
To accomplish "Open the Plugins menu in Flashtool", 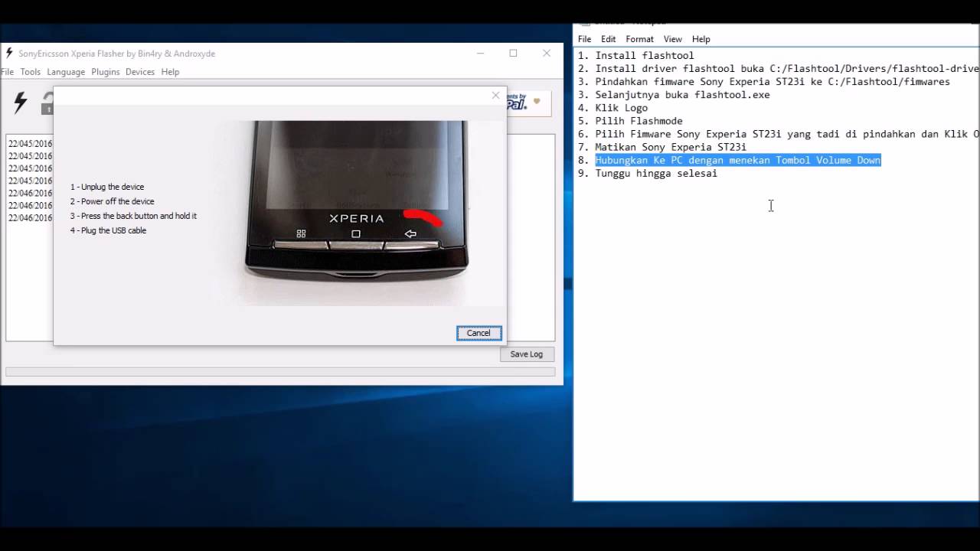I will pyautogui.click(x=106, y=72).
